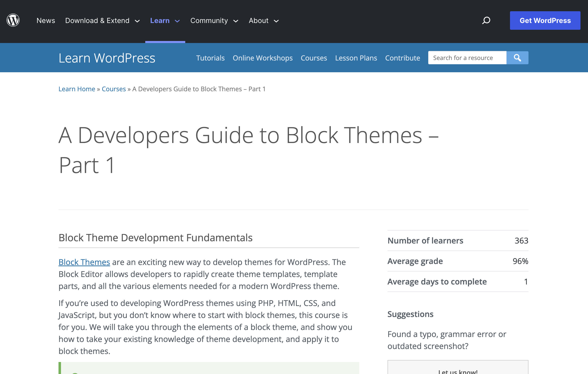Expand the Learn menu chevron
The width and height of the screenshot is (588, 374).
177,21
